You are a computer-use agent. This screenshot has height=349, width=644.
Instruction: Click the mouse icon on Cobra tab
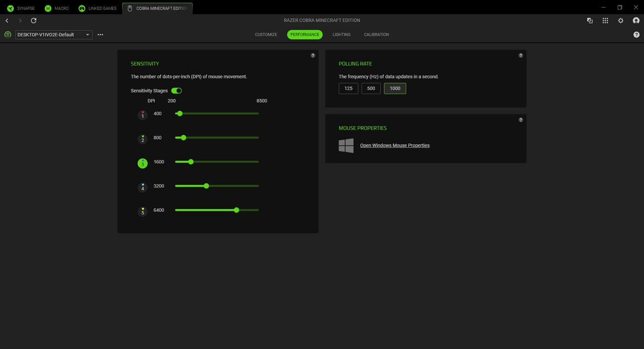pyautogui.click(x=130, y=8)
